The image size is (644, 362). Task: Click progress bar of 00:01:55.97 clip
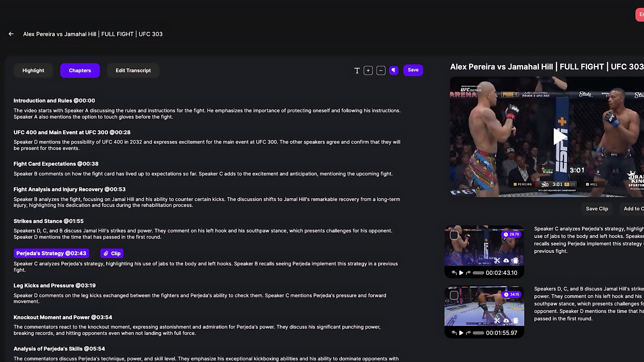(478, 333)
